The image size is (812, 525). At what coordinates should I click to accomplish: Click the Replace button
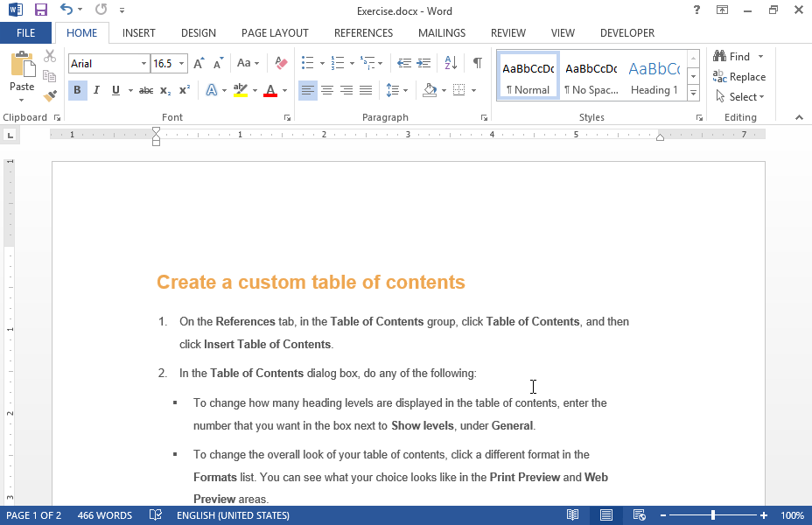click(739, 77)
